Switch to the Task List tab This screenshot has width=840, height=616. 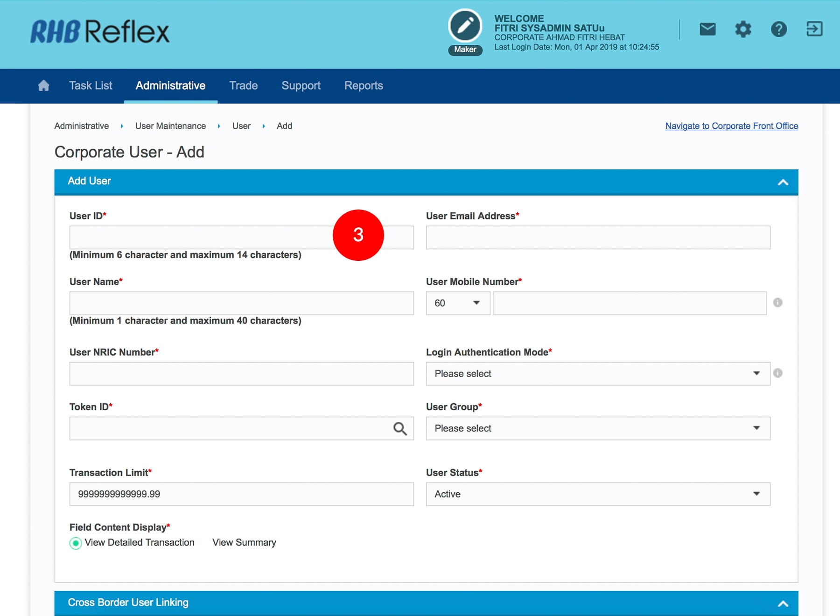(x=91, y=85)
